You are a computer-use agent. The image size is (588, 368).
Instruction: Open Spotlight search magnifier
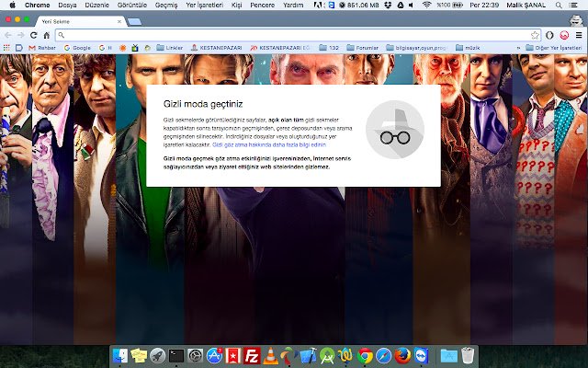pyautogui.click(x=559, y=5)
